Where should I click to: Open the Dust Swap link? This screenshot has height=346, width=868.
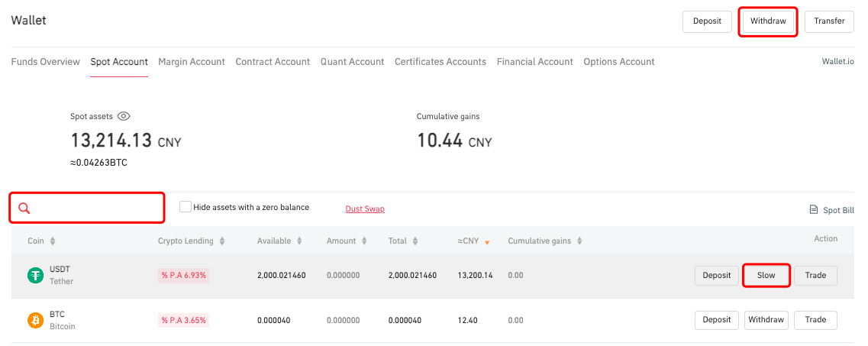pyautogui.click(x=365, y=209)
